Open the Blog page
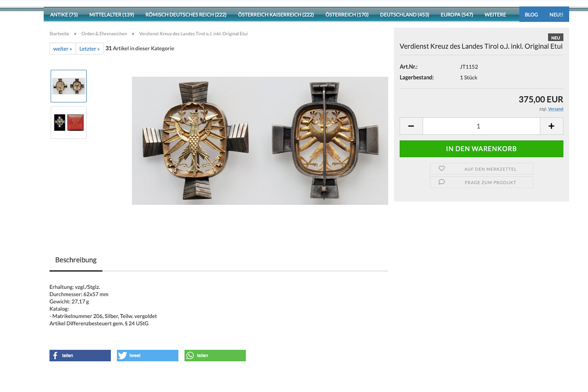Screen dimensions: 588x392 (531, 15)
